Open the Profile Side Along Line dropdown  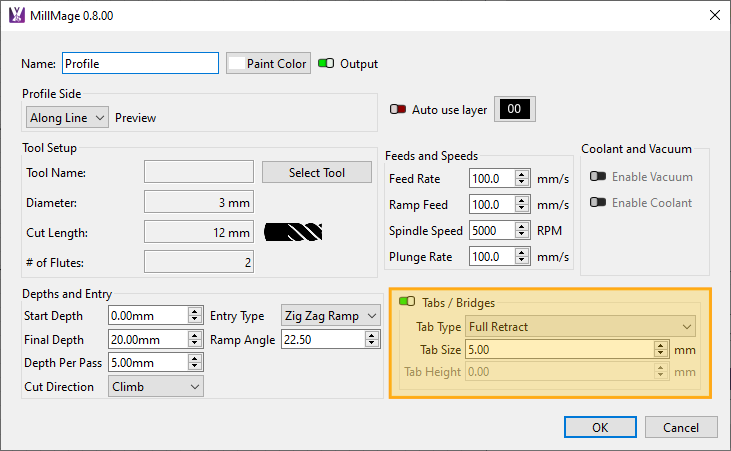(x=67, y=117)
